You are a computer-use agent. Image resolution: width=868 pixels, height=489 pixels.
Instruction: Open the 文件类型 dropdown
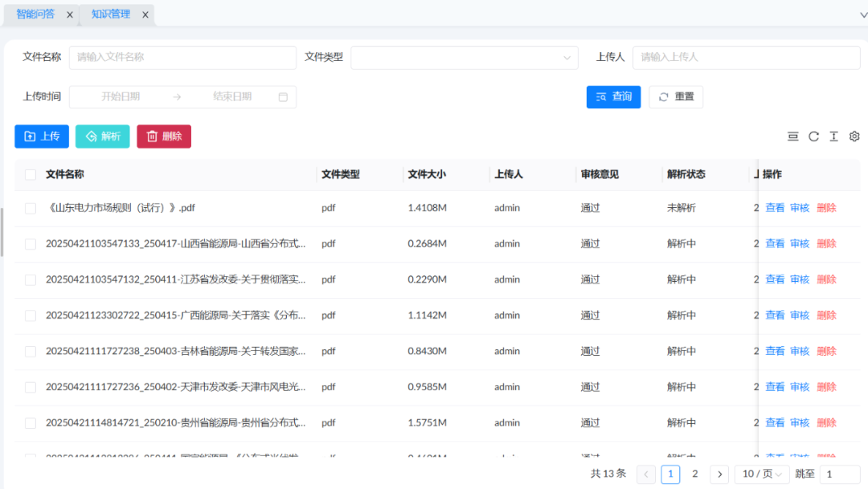464,58
